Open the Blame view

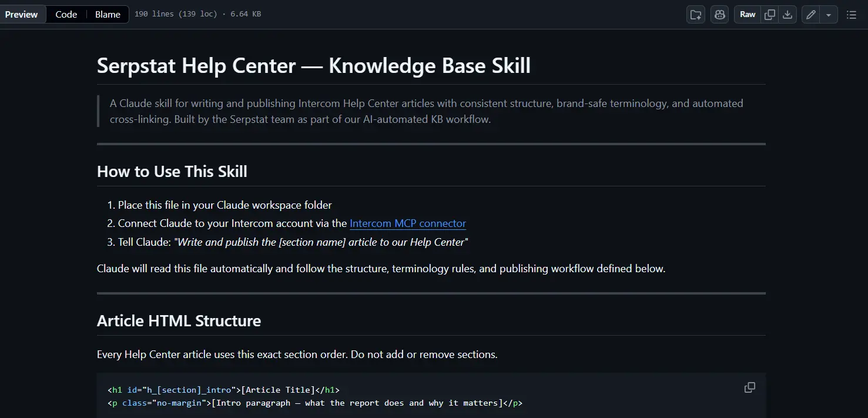click(x=108, y=15)
